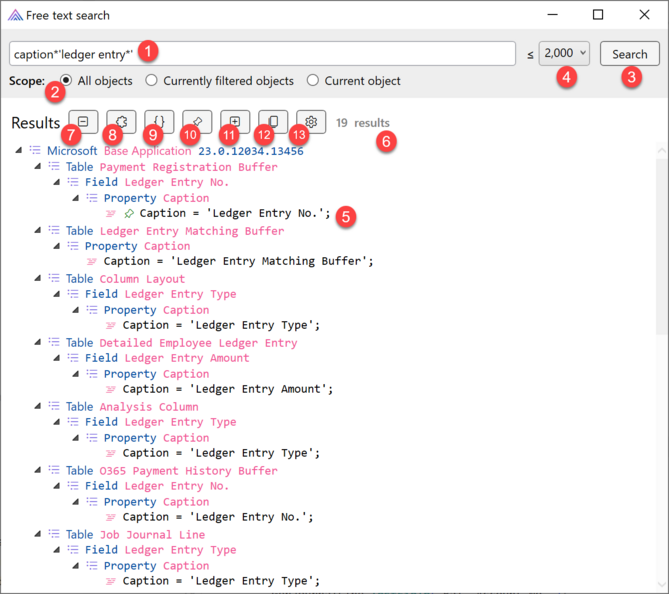Click code line icon before 'Ledger Entry Matching Buffer' caption

point(91,261)
